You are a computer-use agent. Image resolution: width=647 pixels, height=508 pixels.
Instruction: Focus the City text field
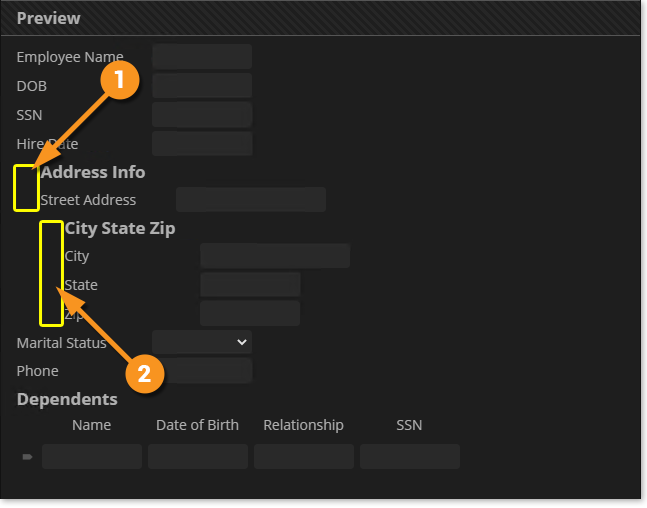[x=275, y=256]
